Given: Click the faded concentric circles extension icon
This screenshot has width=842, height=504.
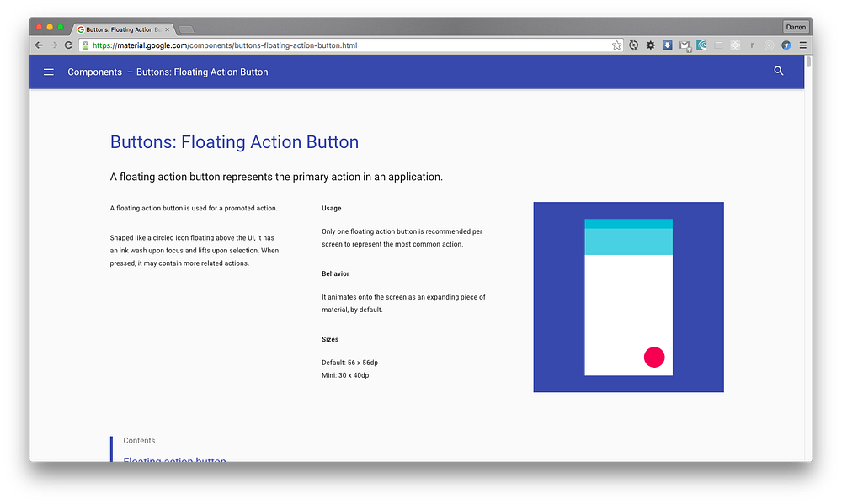Looking at the screenshot, I should coord(769,45).
